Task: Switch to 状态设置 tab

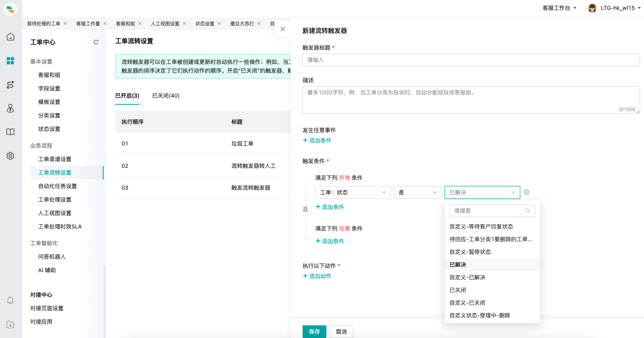Action: 205,24
